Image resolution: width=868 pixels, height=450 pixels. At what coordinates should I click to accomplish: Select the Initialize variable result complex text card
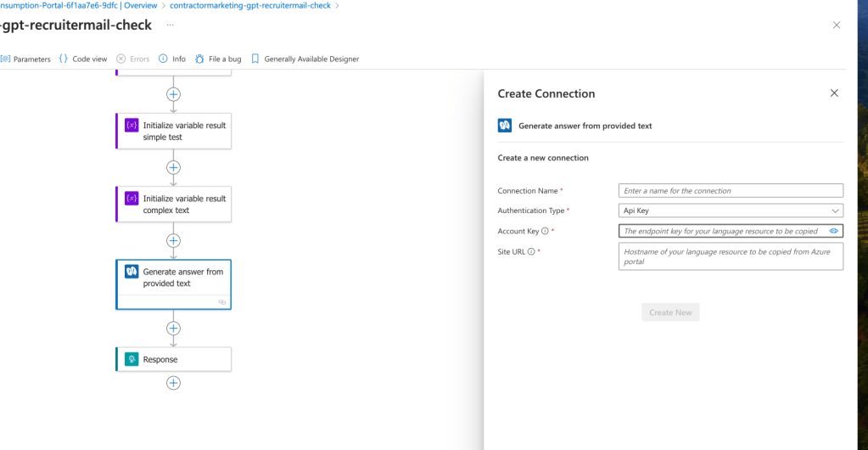pyautogui.click(x=173, y=205)
